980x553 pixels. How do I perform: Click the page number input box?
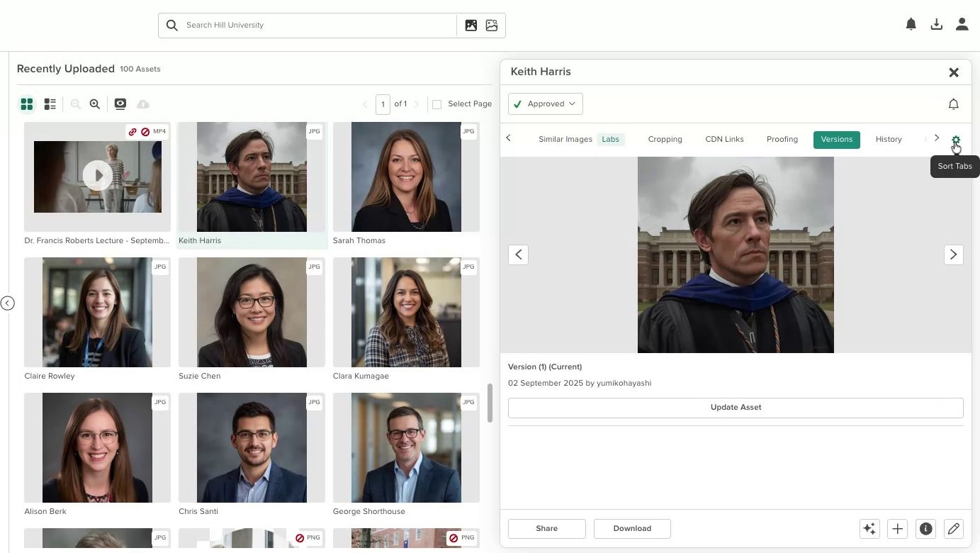tap(383, 104)
